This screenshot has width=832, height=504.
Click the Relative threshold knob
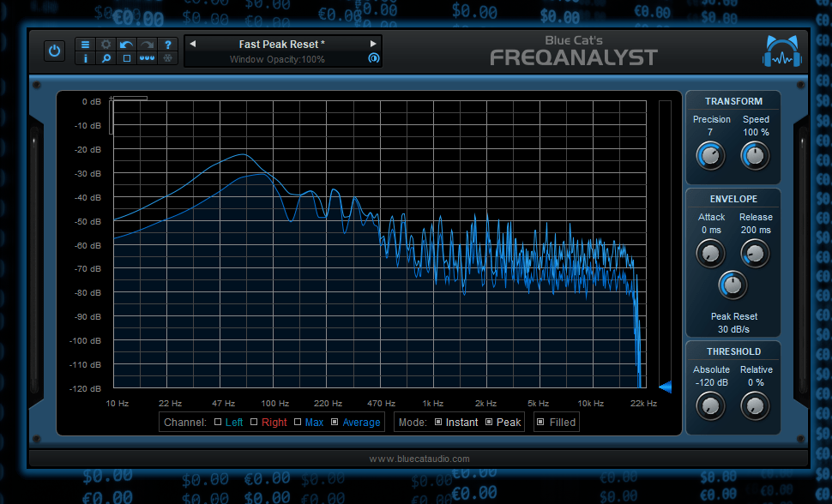(x=755, y=406)
